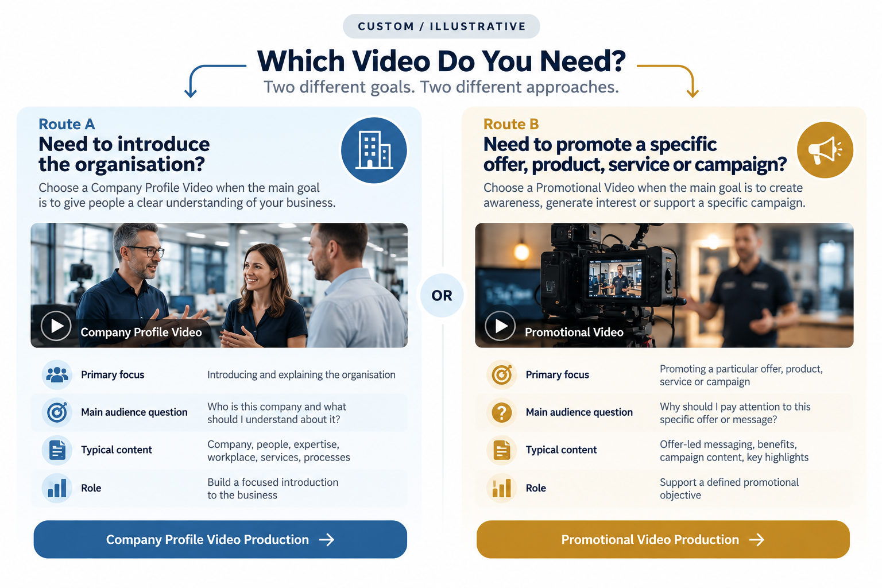Click Route B gold bar chart icon
The width and height of the screenshot is (882, 588).
click(x=502, y=488)
